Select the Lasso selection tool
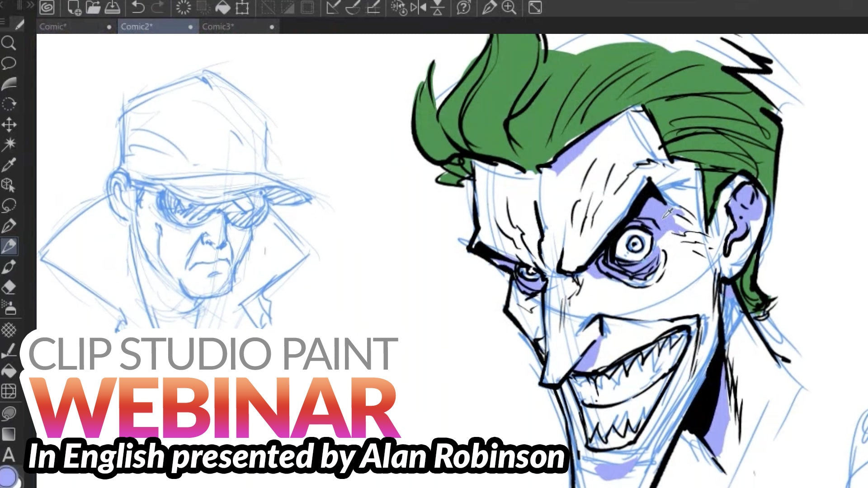The height and width of the screenshot is (488, 868). 9,206
